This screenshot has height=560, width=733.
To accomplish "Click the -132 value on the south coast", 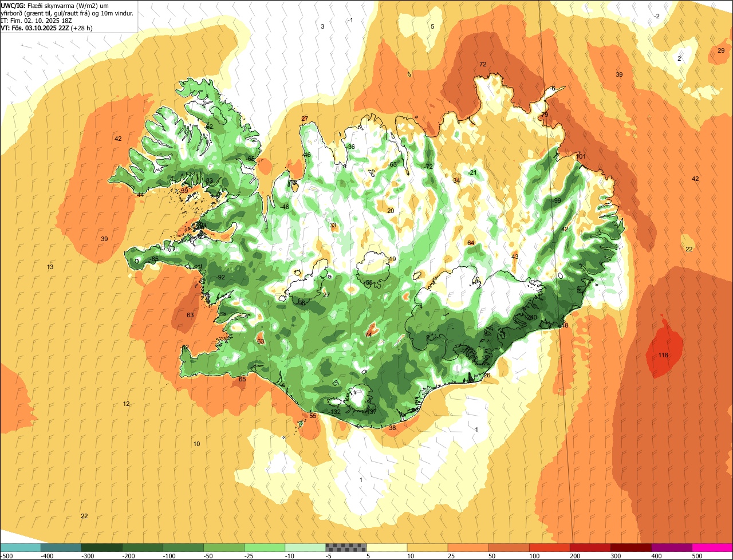I will point(335,412).
